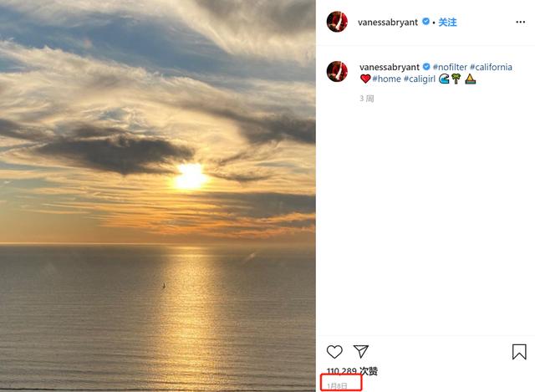Click the red heart emoji in the caption

(x=365, y=79)
